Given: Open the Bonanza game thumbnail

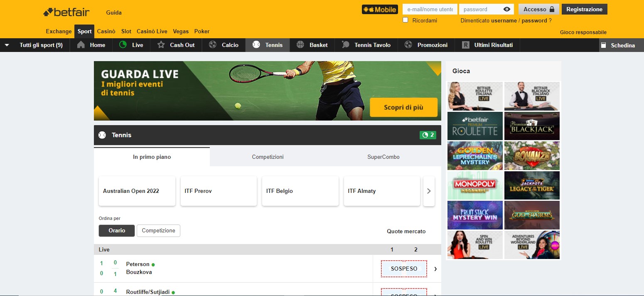Looking at the screenshot, I should tap(532, 155).
